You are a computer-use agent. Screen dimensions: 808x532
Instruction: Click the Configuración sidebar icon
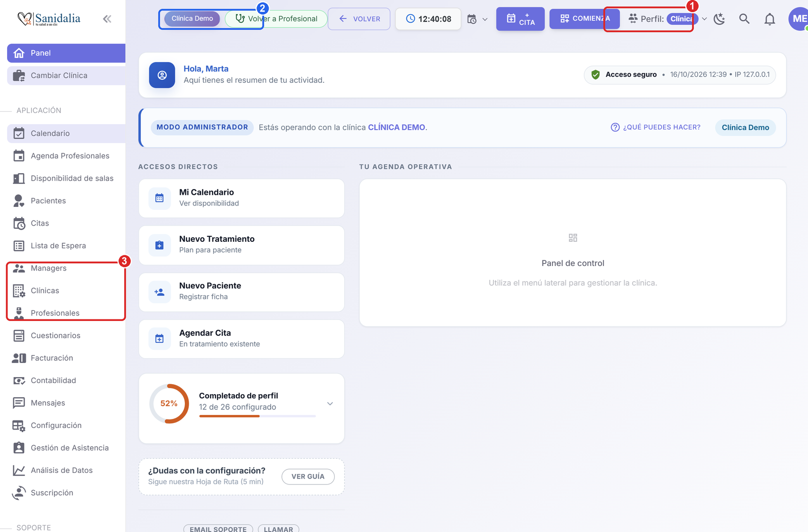[x=19, y=425]
